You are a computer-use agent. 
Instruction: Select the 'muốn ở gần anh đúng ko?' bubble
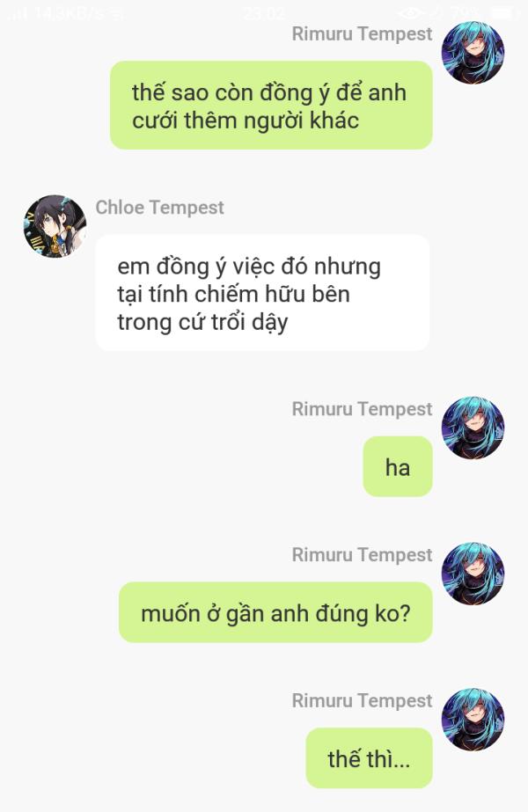[275, 612]
